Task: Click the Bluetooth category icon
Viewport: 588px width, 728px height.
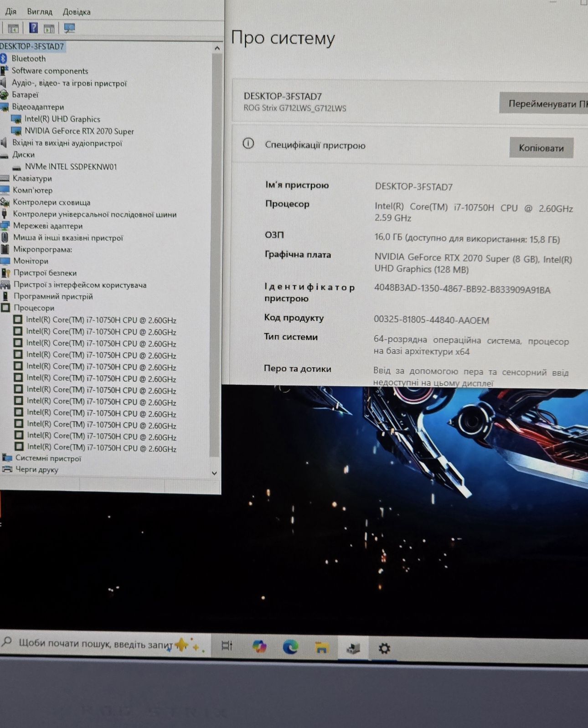Action: tap(4, 58)
